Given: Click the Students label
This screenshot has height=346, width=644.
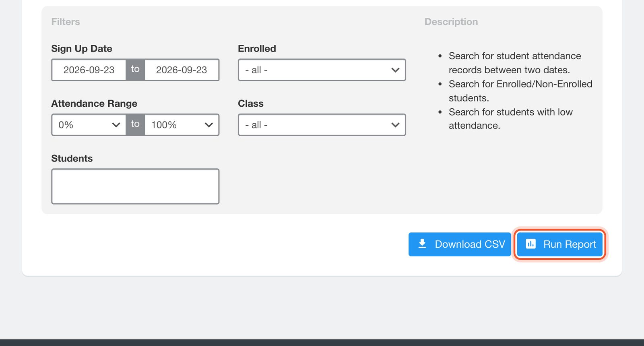Looking at the screenshot, I should [72, 158].
